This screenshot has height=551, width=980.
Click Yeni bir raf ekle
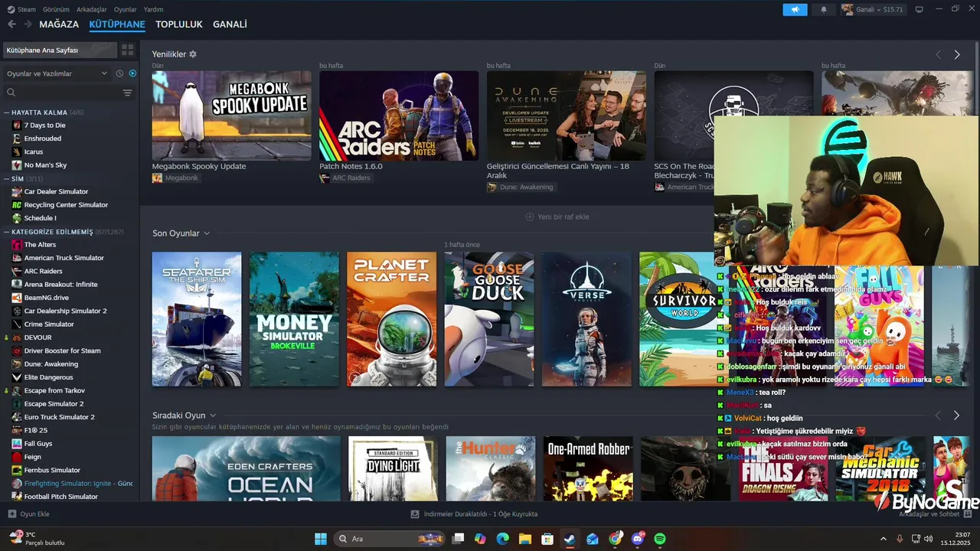coord(557,217)
